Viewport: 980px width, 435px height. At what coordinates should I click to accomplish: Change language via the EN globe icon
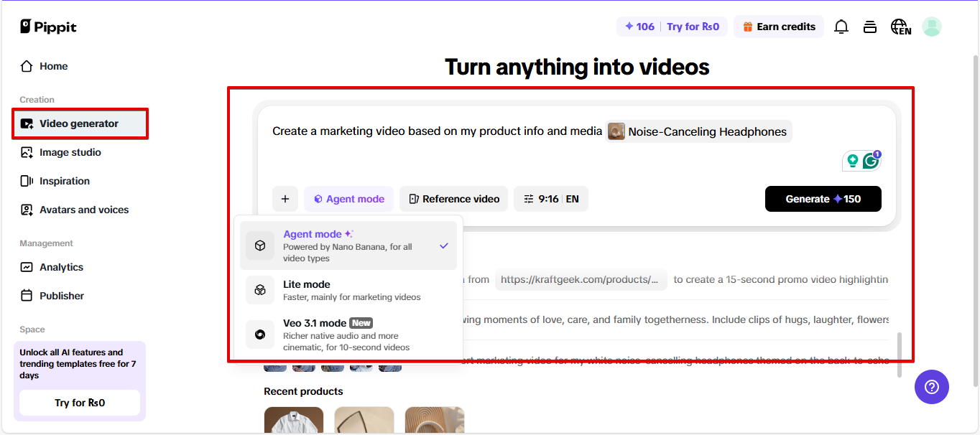pos(900,26)
